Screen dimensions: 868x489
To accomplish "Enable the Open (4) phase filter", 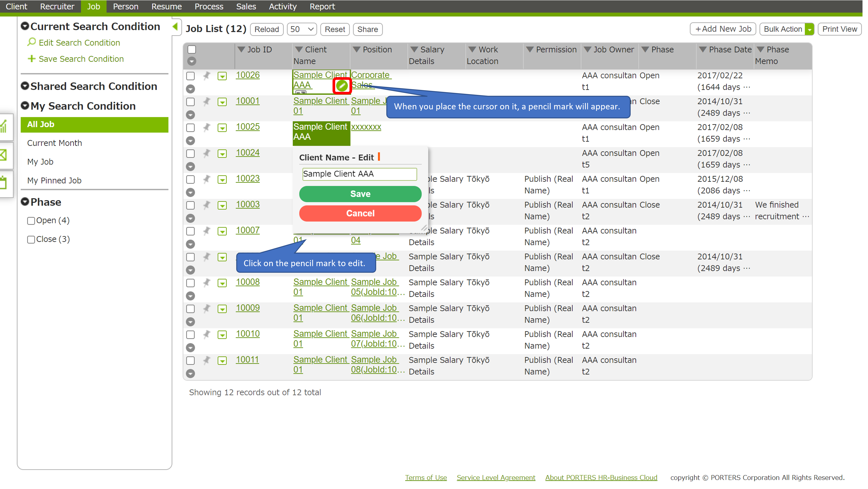I will click(31, 221).
